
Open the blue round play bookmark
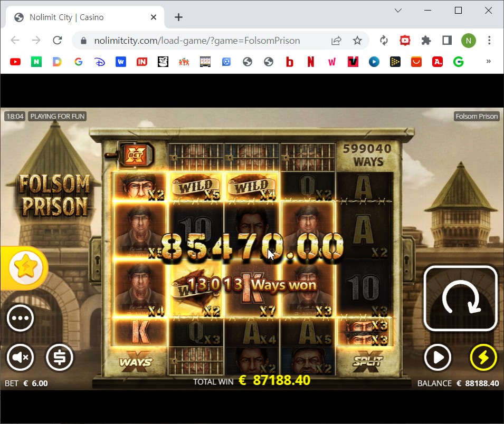point(374,62)
